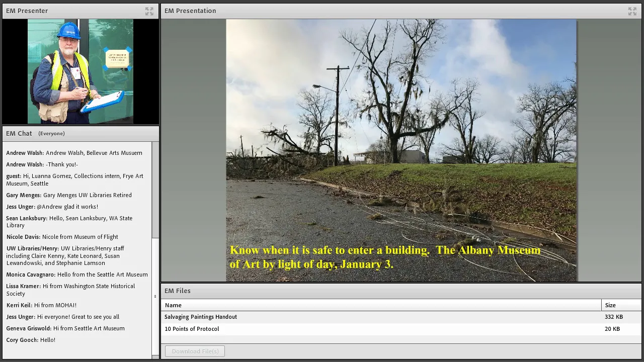This screenshot has height=362, width=644.
Task: Click Andrew Walsh's Thank you message
Action: point(42,164)
